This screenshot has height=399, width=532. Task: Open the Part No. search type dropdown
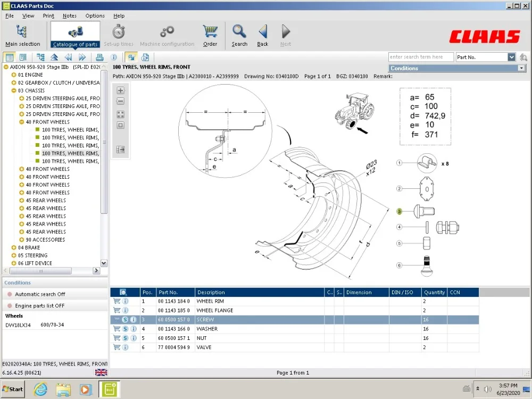tap(511, 57)
